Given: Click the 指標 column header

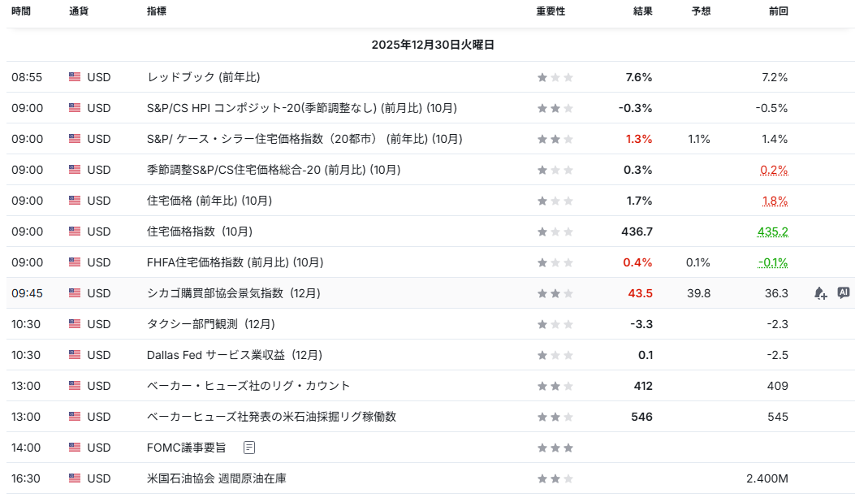Looking at the screenshot, I should coord(158,11).
